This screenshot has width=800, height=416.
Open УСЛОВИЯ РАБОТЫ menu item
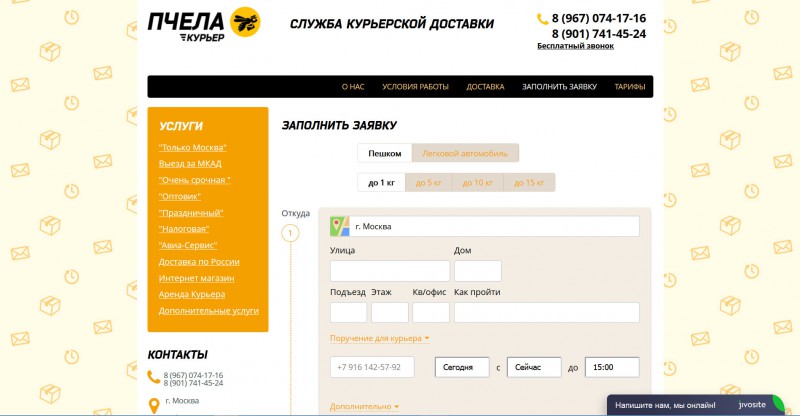click(x=415, y=87)
